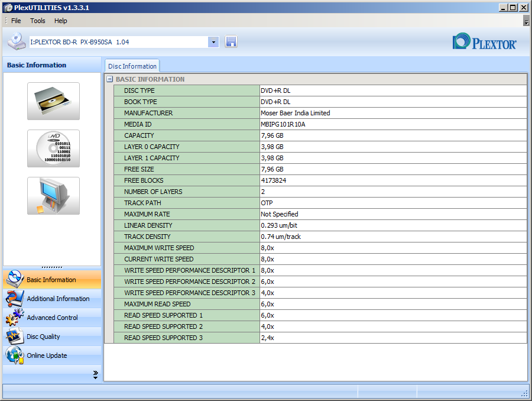Click the MAXIMUM READ SPEED label
This screenshot has width=532, height=401.
(157, 304)
